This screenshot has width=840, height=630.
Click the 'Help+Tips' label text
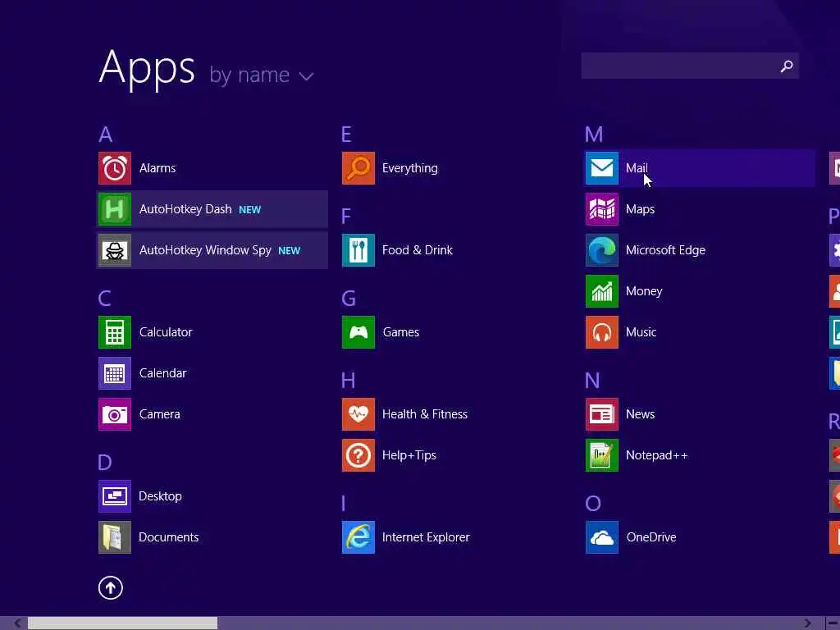[409, 456]
